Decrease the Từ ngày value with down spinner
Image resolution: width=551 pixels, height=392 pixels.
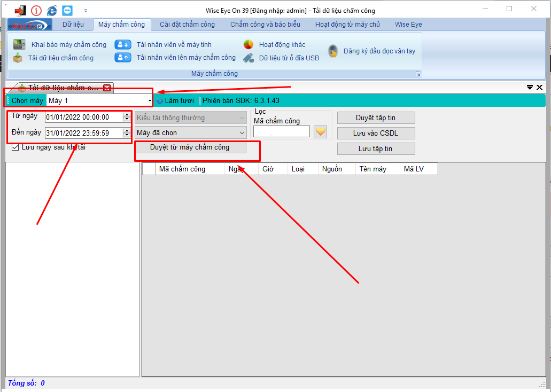click(127, 120)
